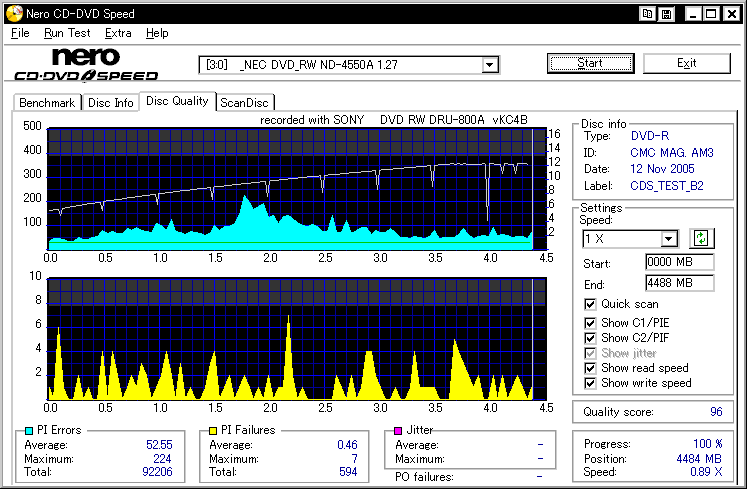747x489 pixels.
Task: Switch to the Disc Info tab
Action: tap(111, 102)
